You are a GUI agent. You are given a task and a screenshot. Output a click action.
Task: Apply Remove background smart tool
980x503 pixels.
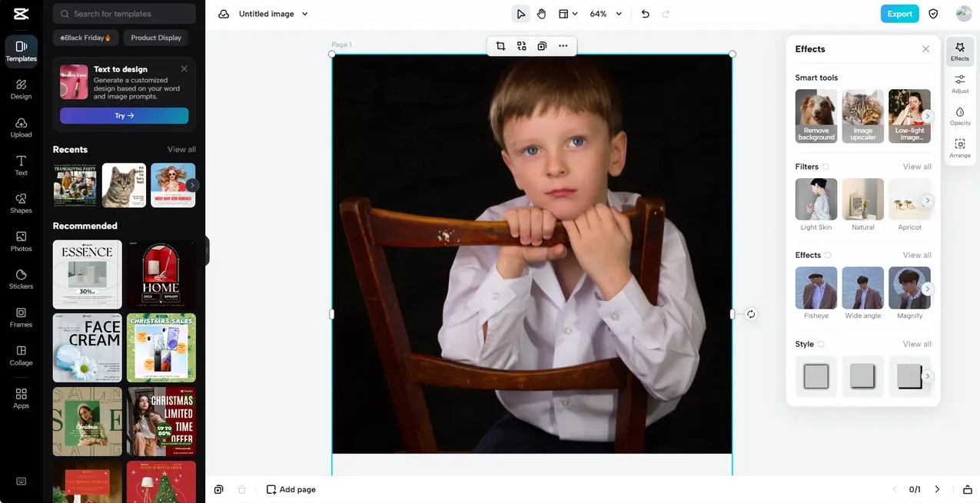pyautogui.click(x=816, y=116)
